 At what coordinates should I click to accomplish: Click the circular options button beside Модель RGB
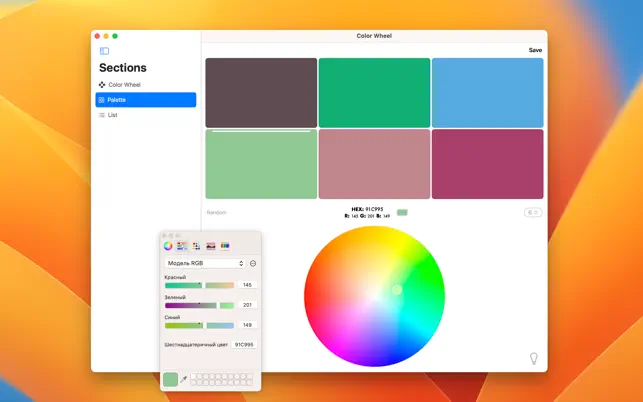pyautogui.click(x=253, y=263)
